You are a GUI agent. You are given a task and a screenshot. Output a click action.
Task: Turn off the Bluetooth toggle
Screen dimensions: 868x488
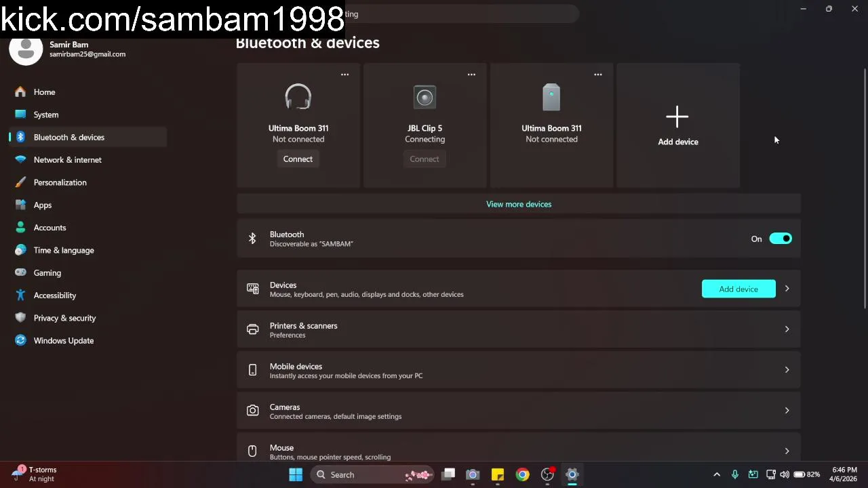[781, 239]
